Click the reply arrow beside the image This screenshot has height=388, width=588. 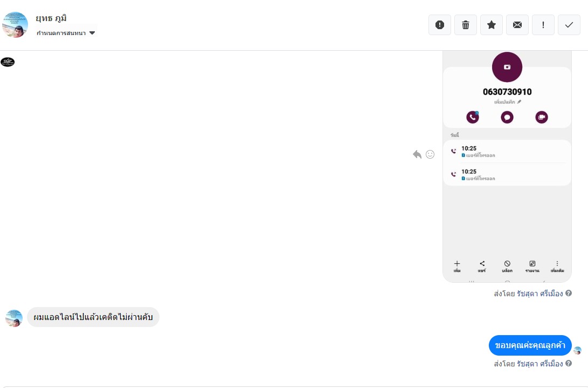coord(417,154)
